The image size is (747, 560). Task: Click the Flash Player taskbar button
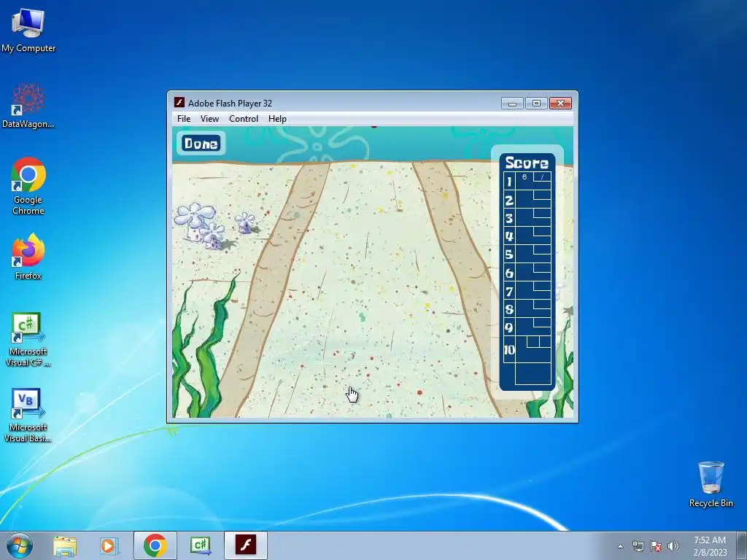click(x=246, y=545)
